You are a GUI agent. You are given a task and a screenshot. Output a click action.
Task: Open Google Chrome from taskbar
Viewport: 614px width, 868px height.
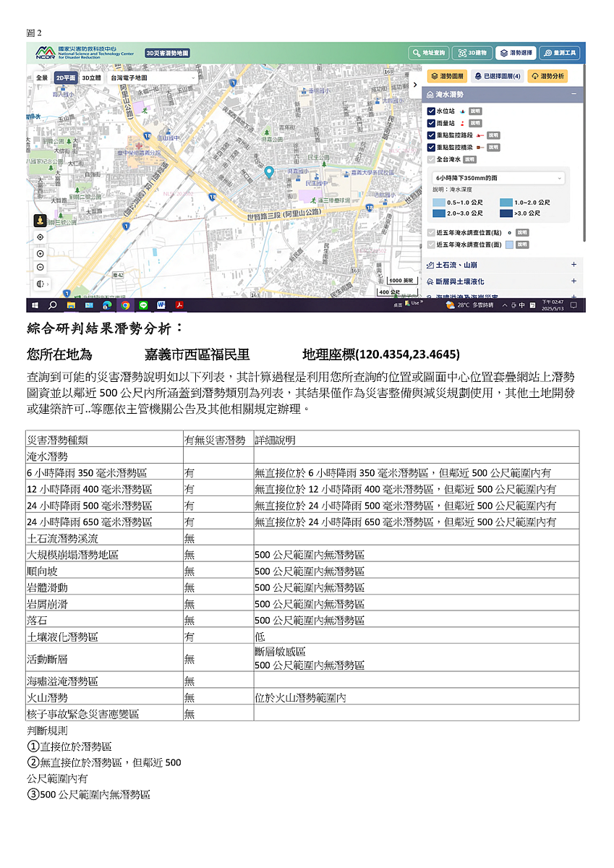click(x=125, y=305)
